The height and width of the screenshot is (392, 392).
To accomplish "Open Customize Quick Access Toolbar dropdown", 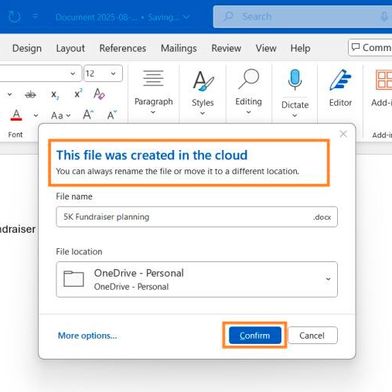I will 35,16.
